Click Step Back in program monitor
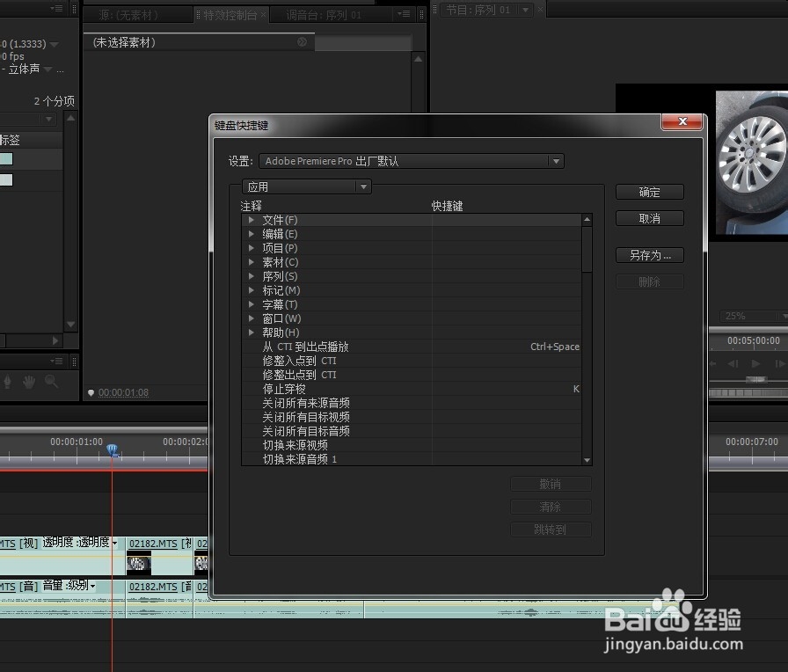Viewport: 788px width, 672px height. [x=733, y=363]
